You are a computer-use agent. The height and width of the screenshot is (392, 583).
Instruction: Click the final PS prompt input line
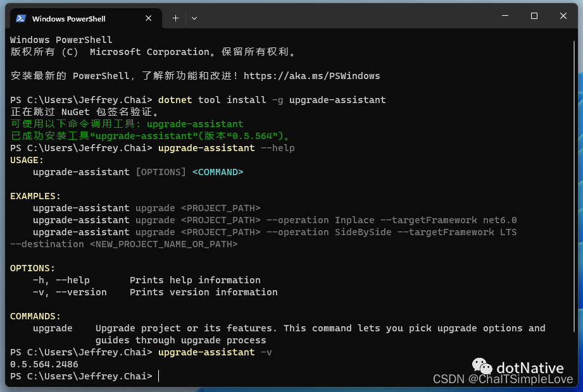85,376
